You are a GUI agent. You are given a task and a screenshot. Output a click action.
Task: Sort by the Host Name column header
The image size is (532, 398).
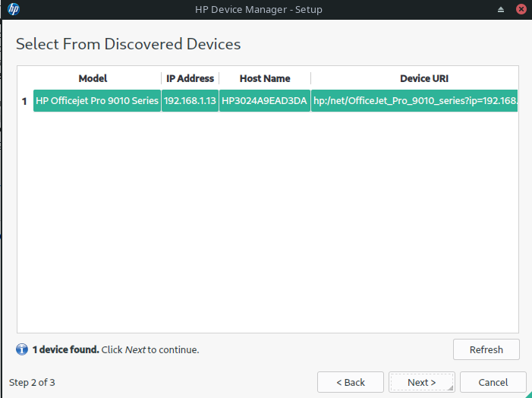(x=265, y=78)
